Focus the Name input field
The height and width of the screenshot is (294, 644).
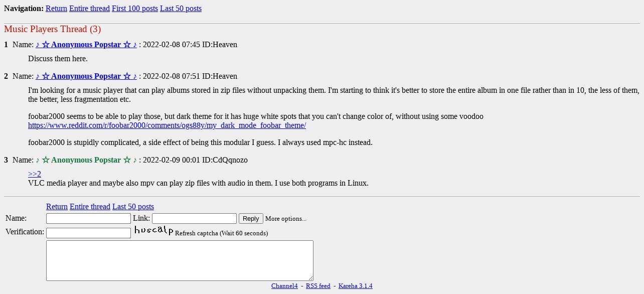tap(88, 219)
